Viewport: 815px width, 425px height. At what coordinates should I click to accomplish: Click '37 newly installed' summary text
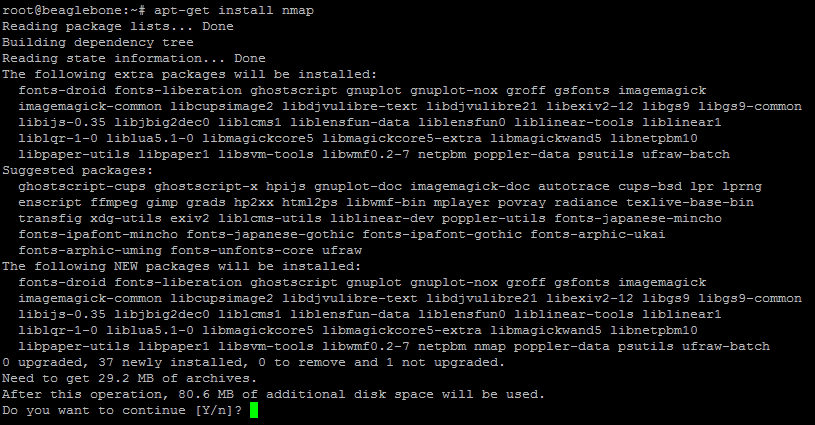coord(170,362)
